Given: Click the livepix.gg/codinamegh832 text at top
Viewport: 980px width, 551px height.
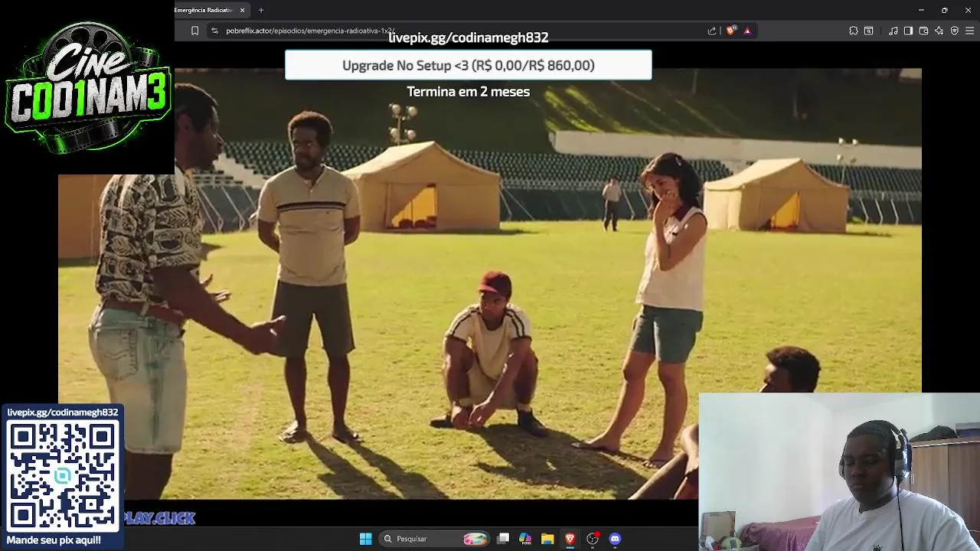Looking at the screenshot, I should point(469,37).
